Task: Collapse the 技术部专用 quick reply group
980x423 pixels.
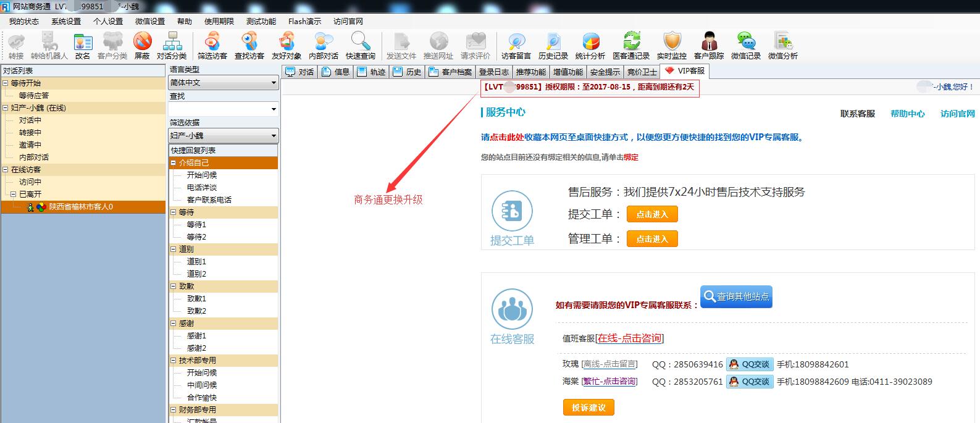Action: pyautogui.click(x=174, y=361)
